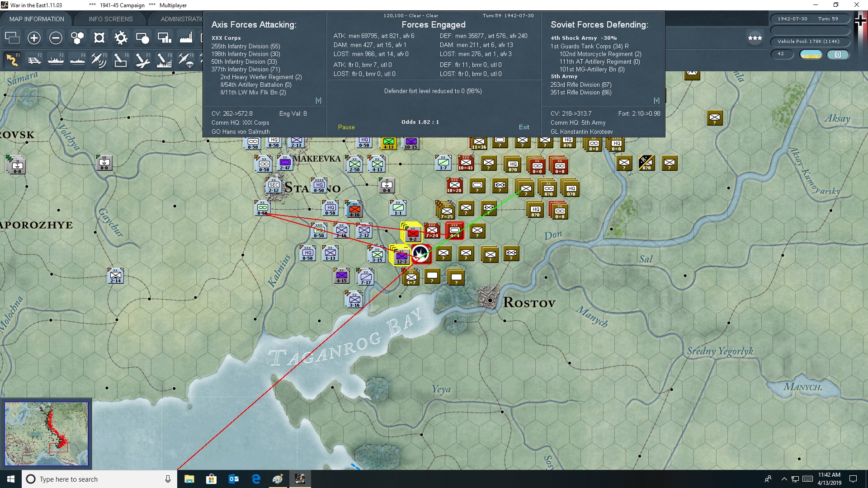
Task: Toggle the factory locations display icon
Action: (x=186, y=38)
